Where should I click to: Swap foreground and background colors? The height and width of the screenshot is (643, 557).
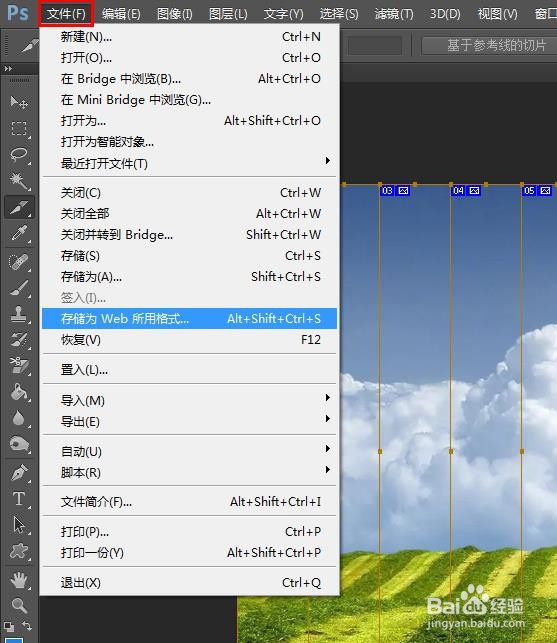pyautogui.click(x=27, y=625)
